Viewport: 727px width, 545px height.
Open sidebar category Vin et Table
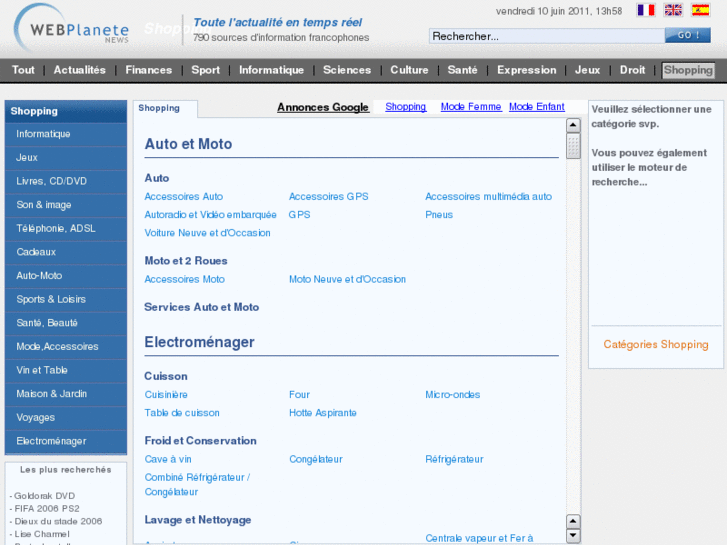tap(66, 370)
